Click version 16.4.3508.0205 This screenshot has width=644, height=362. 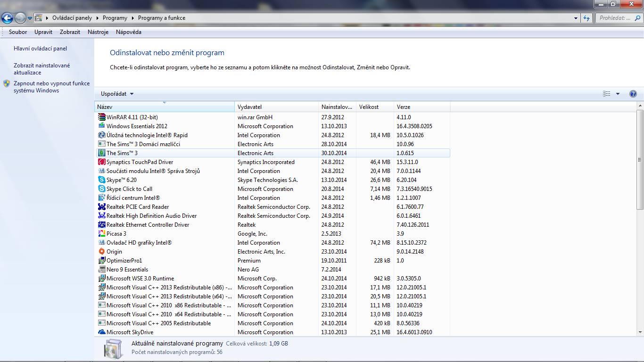click(414, 126)
